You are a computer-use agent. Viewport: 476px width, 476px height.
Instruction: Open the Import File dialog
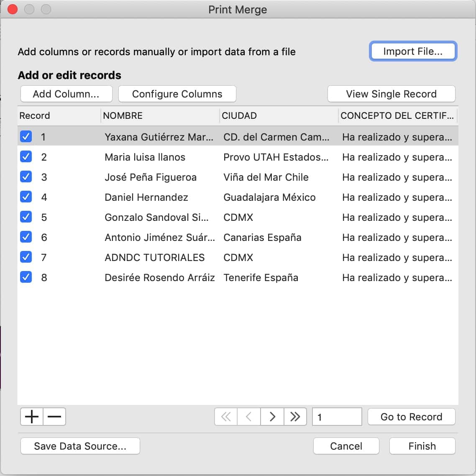[x=412, y=51]
